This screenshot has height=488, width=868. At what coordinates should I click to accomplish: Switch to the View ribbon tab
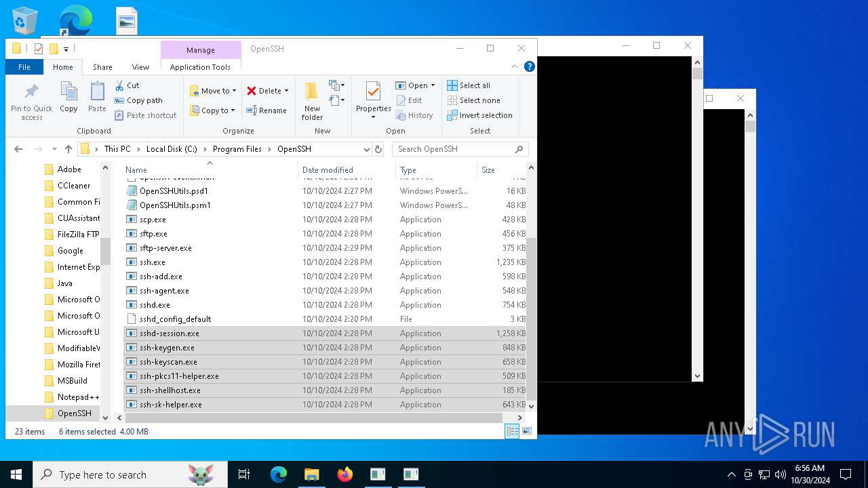pos(140,67)
